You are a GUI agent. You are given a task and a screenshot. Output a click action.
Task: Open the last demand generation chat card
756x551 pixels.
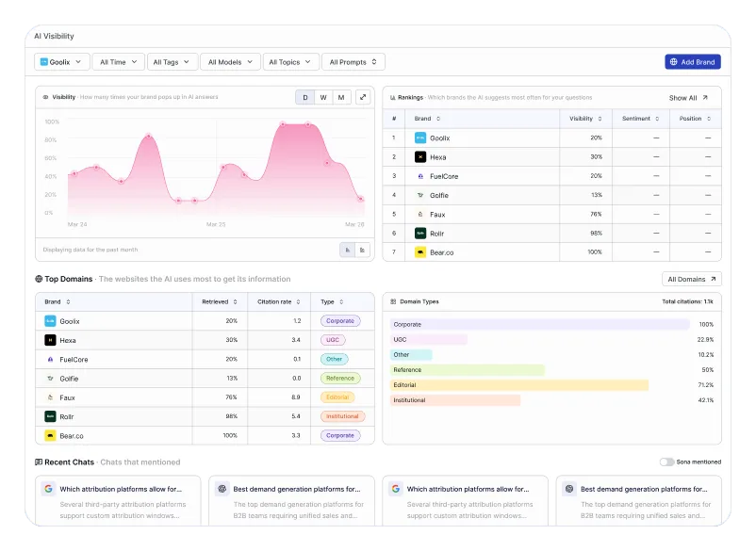pyautogui.click(x=639, y=500)
